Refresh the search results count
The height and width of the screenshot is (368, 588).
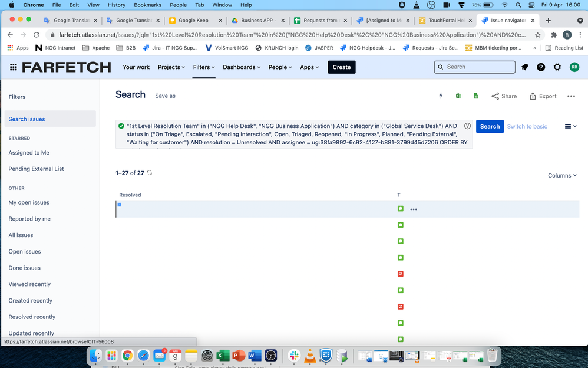(x=150, y=173)
